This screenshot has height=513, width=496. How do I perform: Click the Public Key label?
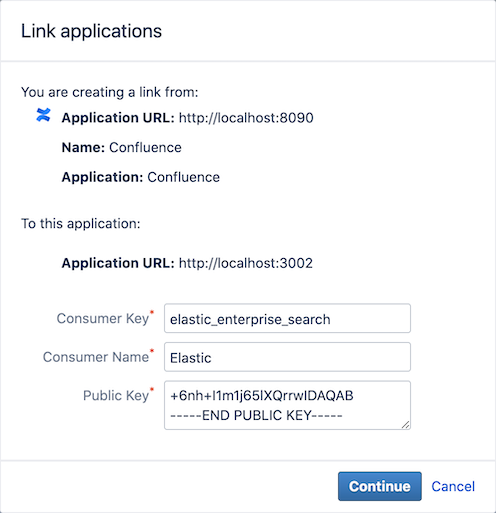(x=116, y=396)
